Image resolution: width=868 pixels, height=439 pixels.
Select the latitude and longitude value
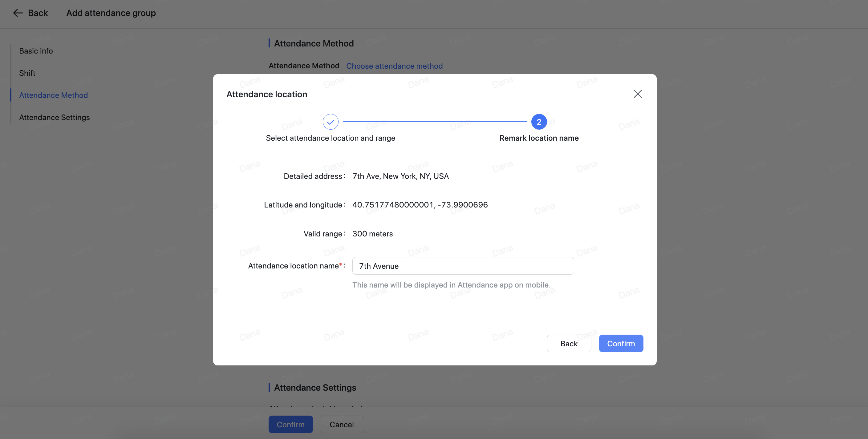(420, 204)
